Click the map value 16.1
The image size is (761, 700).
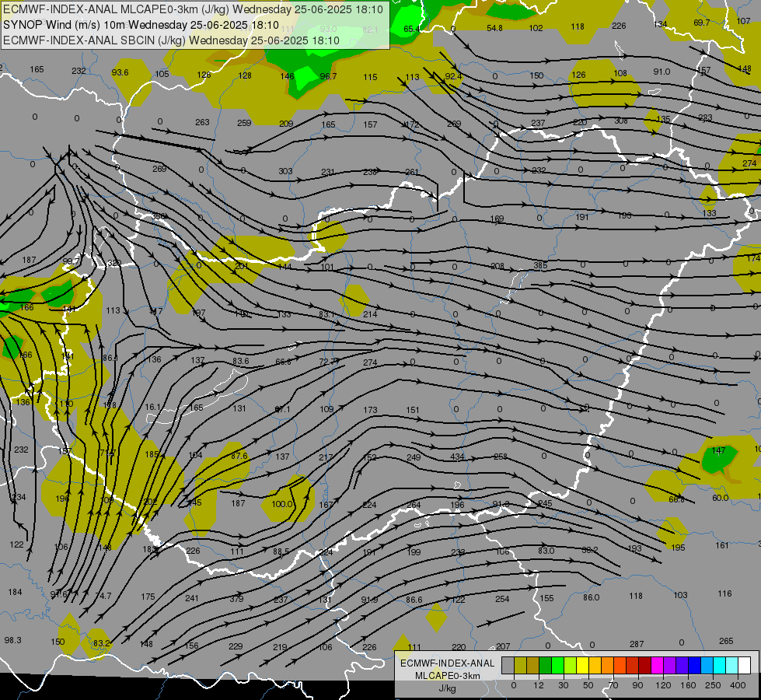[x=153, y=407]
